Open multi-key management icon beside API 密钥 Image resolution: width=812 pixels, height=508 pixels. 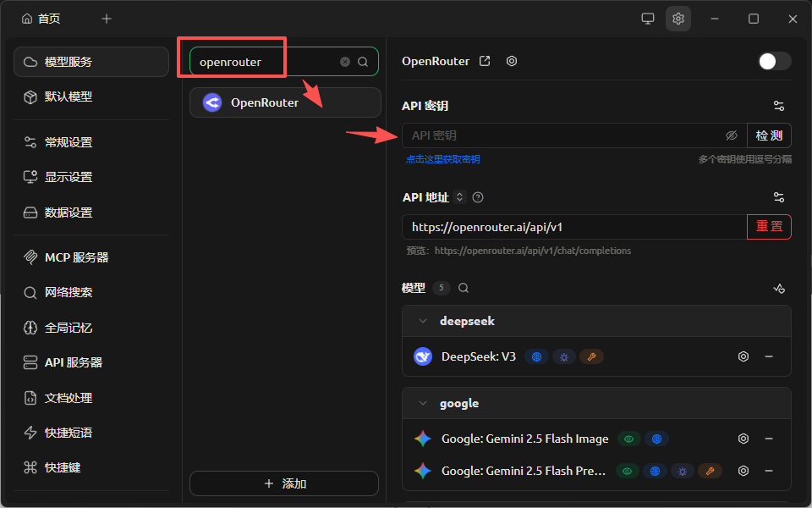pos(779,105)
